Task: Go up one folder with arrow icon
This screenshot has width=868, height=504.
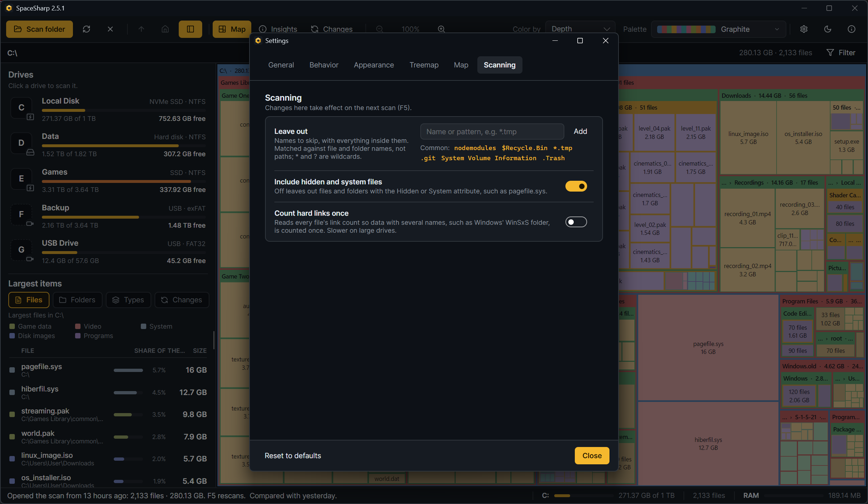Action: point(141,29)
